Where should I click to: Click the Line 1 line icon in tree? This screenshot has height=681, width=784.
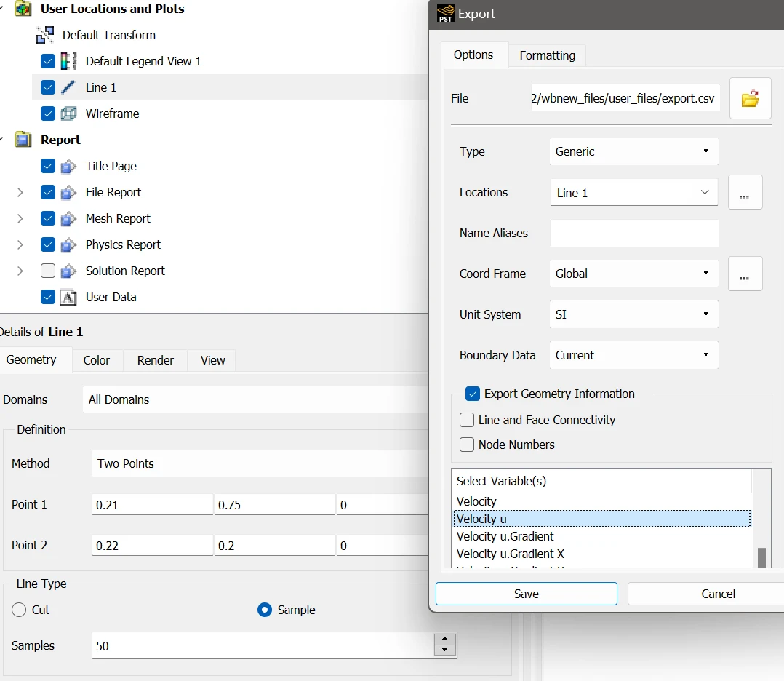68,87
